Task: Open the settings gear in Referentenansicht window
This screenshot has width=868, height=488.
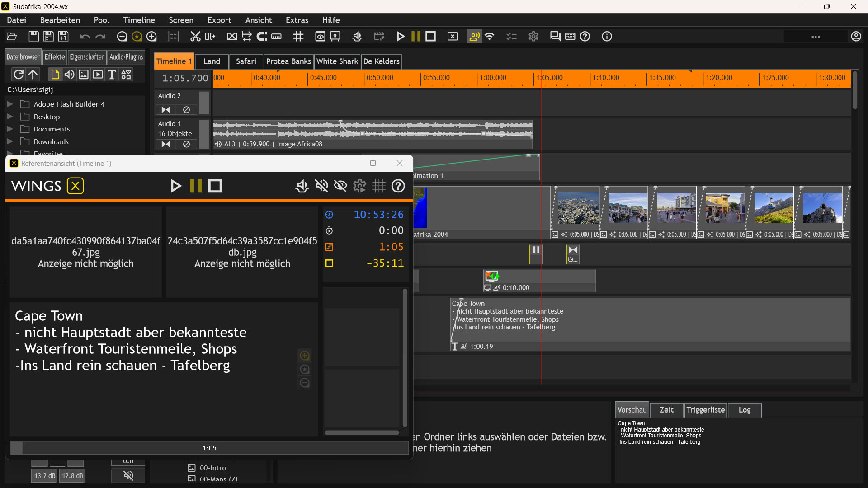Action: click(x=359, y=186)
